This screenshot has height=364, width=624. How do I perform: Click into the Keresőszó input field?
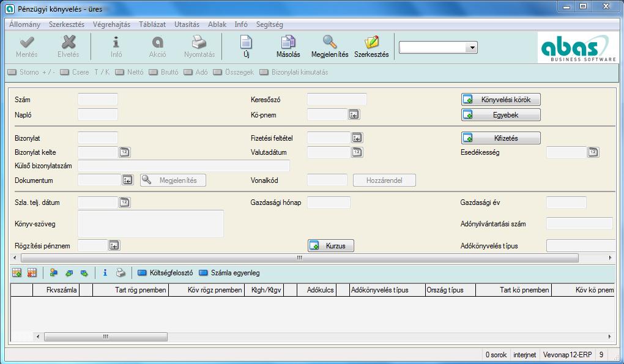tap(336, 100)
